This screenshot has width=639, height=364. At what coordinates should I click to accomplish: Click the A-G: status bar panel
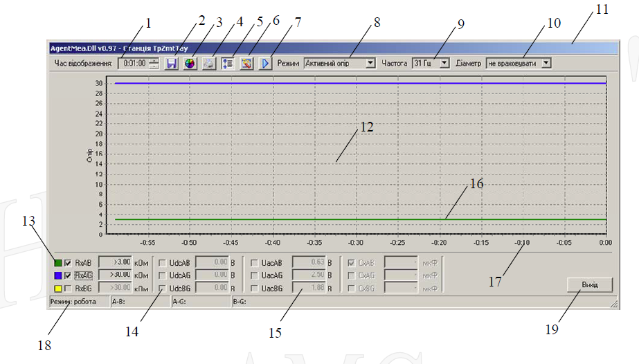201,302
